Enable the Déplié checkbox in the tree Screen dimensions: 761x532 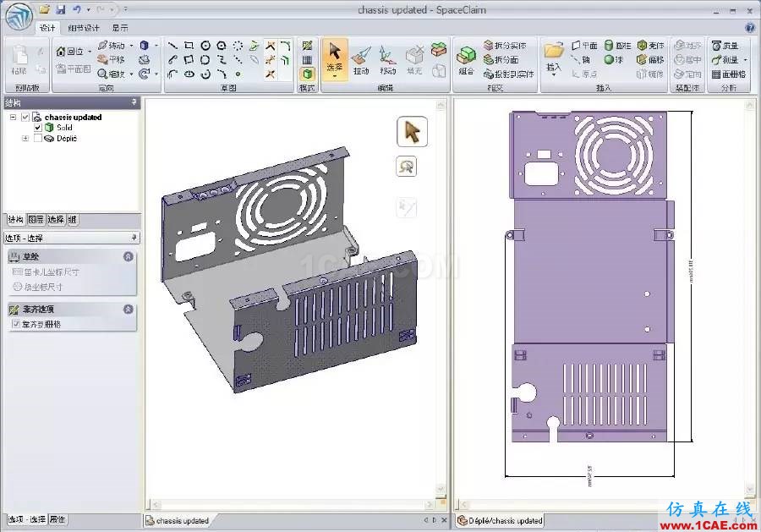coord(38,138)
